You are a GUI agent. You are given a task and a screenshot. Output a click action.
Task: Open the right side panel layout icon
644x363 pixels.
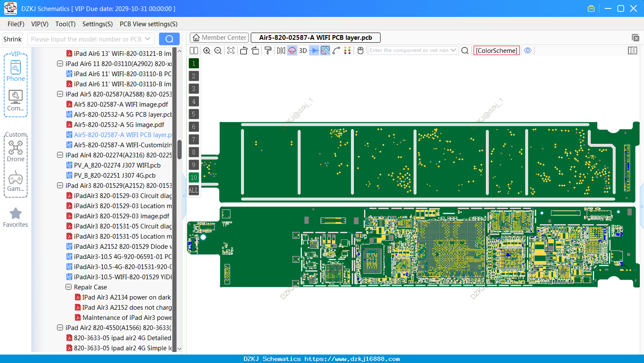(633, 50)
